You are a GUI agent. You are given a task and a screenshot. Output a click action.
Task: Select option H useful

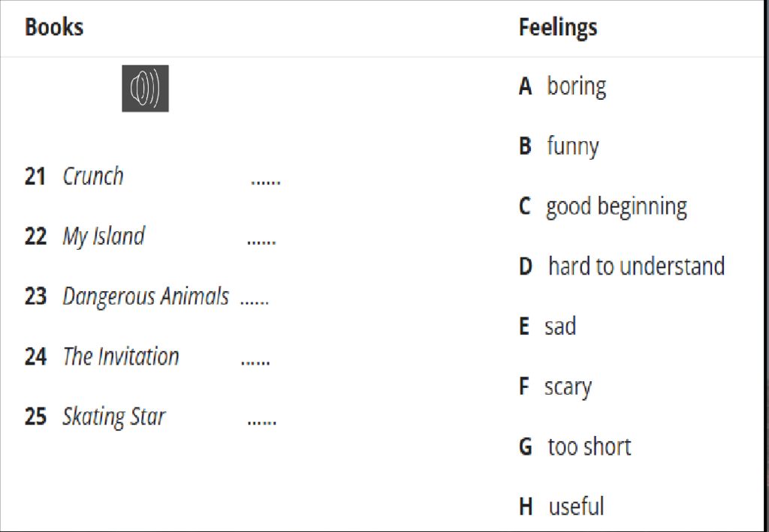tap(562, 506)
